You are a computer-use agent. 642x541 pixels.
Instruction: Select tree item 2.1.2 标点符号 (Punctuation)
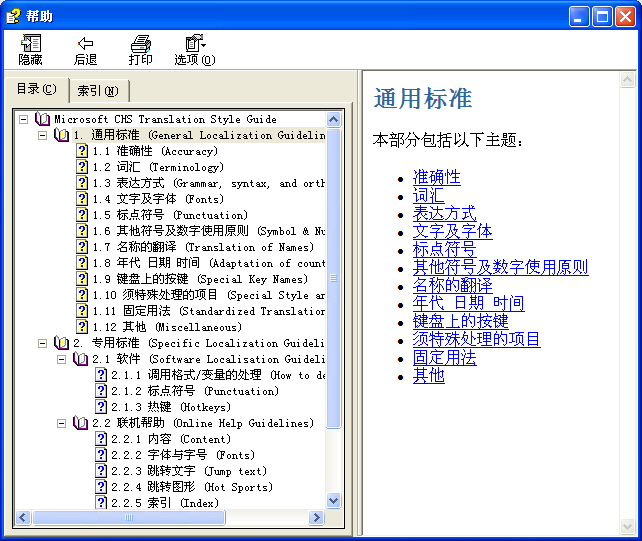pyautogui.click(x=194, y=391)
